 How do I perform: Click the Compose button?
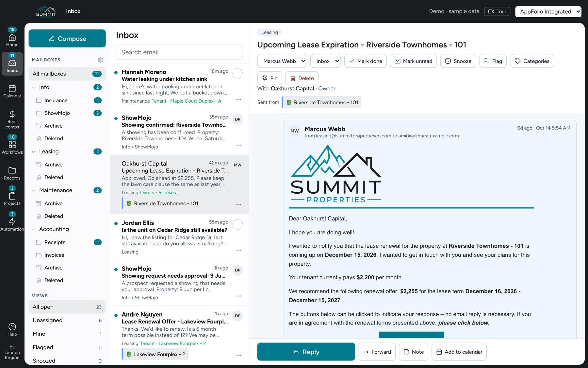[67, 39]
